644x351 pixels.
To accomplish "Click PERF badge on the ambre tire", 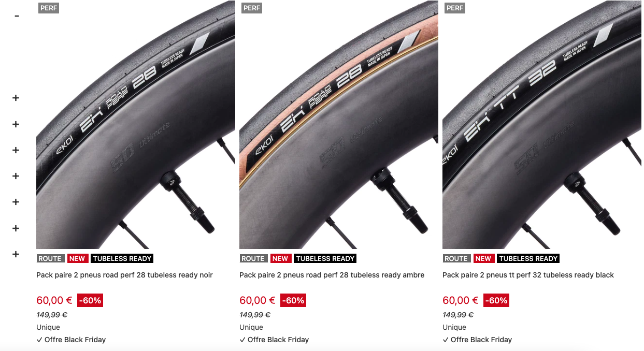I will click(252, 8).
